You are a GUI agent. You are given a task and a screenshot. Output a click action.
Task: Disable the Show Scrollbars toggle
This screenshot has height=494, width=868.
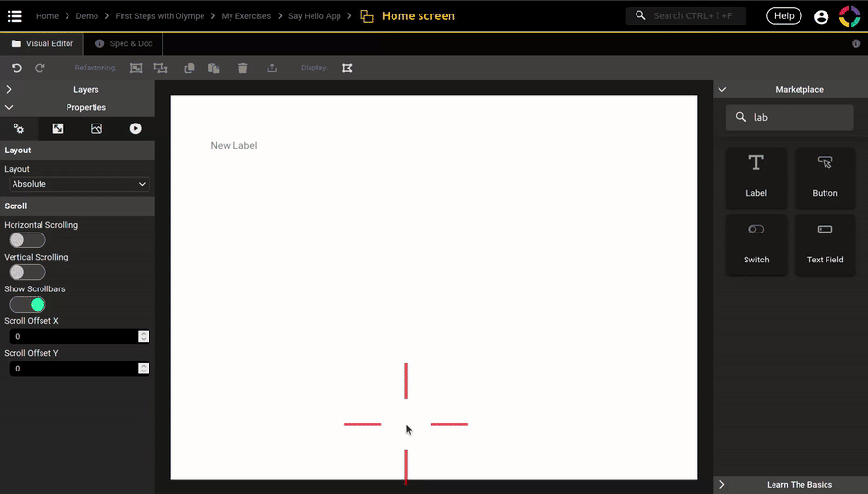[27, 304]
